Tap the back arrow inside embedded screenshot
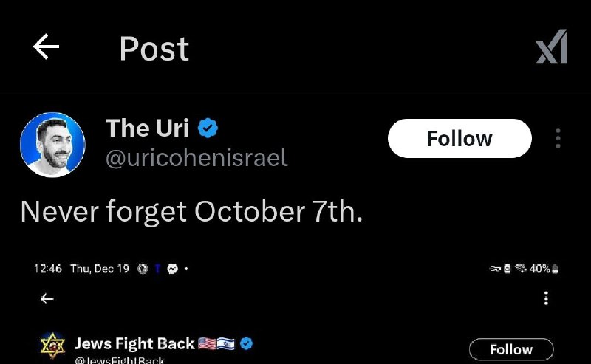The width and height of the screenshot is (591, 364). coord(47,298)
